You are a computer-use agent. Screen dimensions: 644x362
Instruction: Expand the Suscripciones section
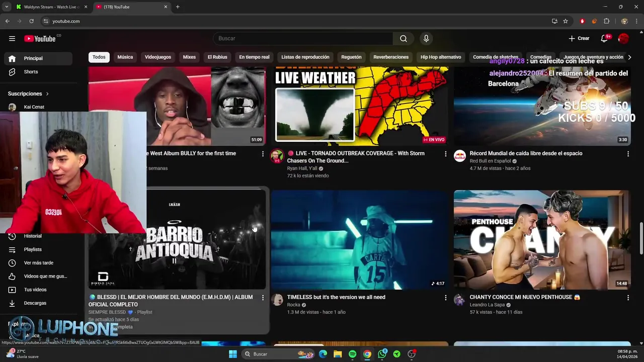coord(29,94)
